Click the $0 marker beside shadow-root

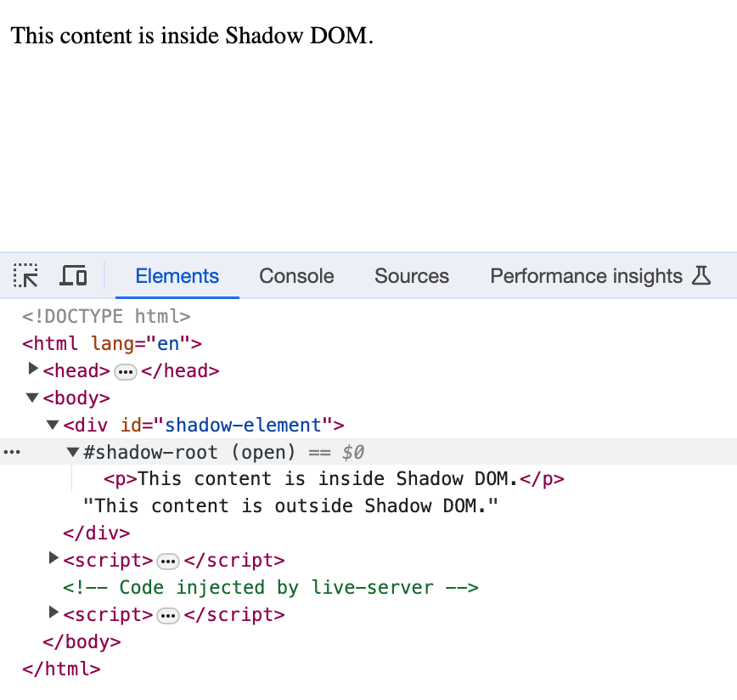point(352,451)
